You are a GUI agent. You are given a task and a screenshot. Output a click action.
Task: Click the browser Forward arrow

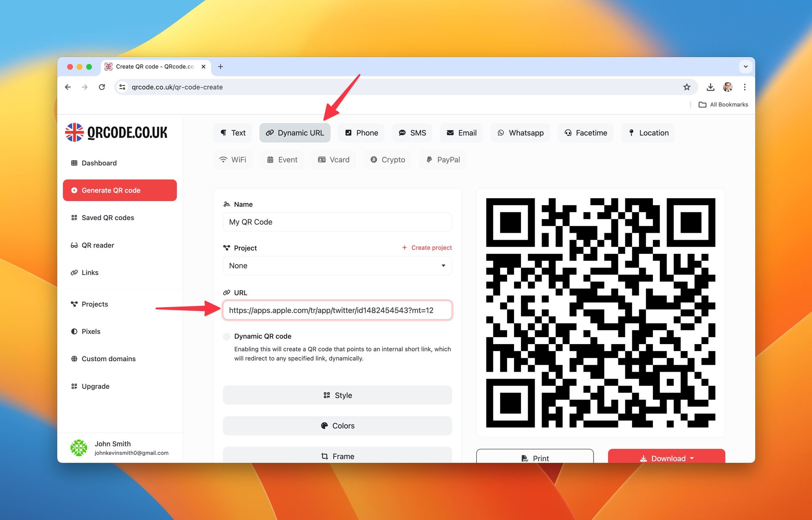[x=84, y=87]
